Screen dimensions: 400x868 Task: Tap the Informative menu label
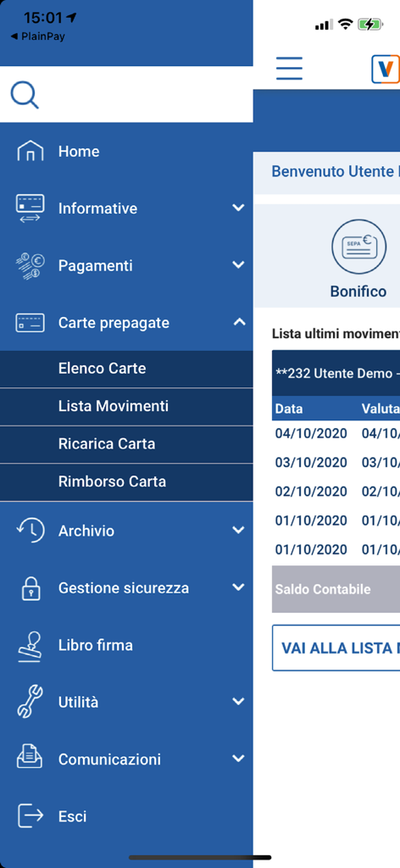click(98, 209)
